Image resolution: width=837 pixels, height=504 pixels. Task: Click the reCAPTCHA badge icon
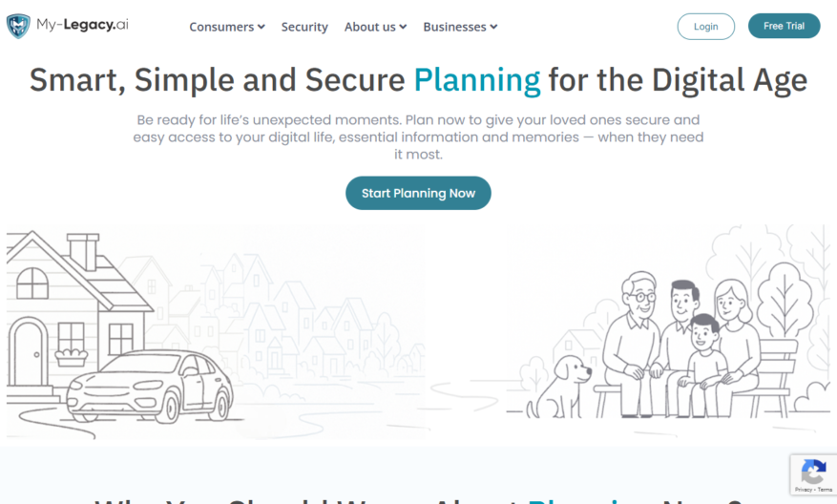coord(813,472)
